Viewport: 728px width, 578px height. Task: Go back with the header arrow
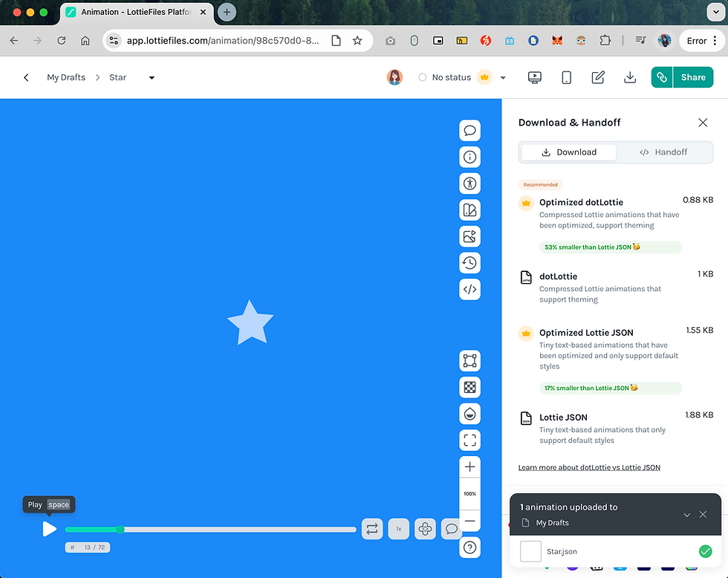pos(26,77)
